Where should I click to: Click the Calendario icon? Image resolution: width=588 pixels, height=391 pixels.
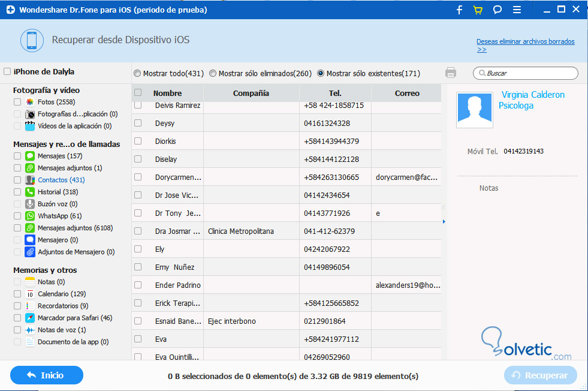coord(30,294)
